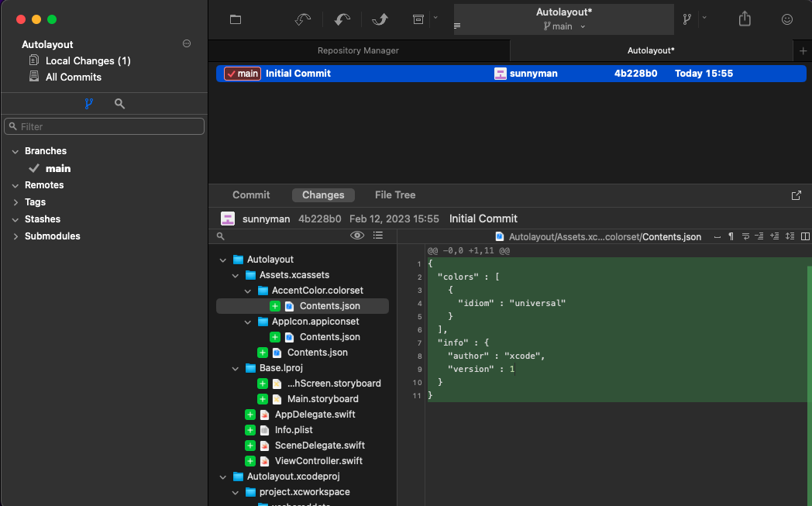
Task: Switch to the Repository Manager tab
Action: (358, 50)
